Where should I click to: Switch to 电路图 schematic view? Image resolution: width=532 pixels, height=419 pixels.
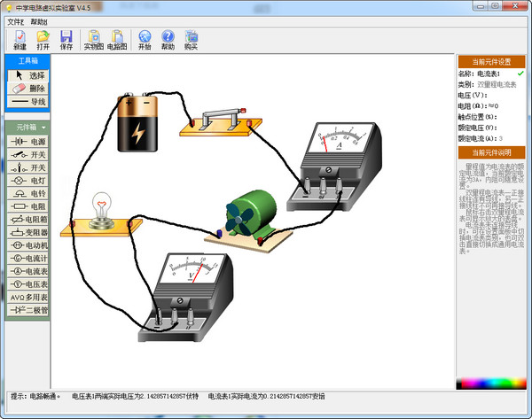tap(117, 40)
